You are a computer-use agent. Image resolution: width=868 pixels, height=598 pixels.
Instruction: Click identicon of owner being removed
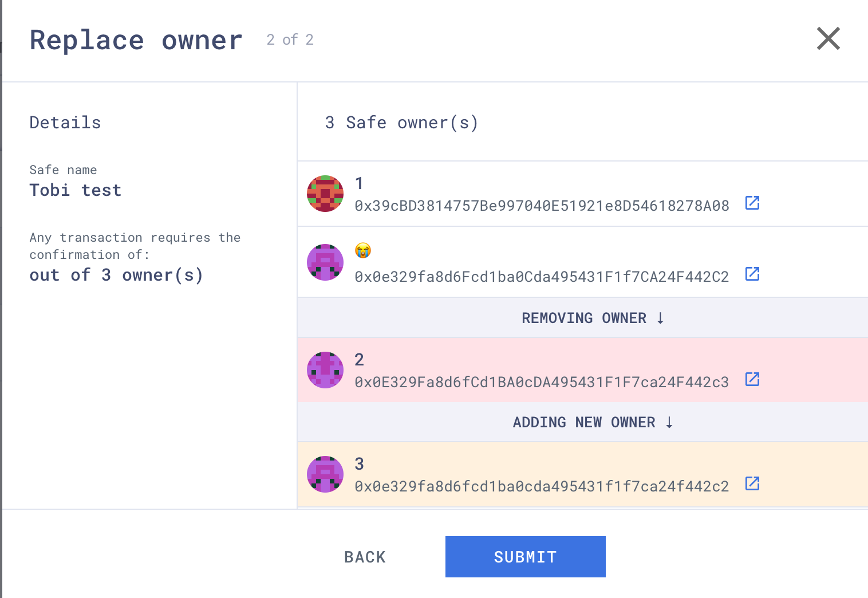tap(325, 370)
